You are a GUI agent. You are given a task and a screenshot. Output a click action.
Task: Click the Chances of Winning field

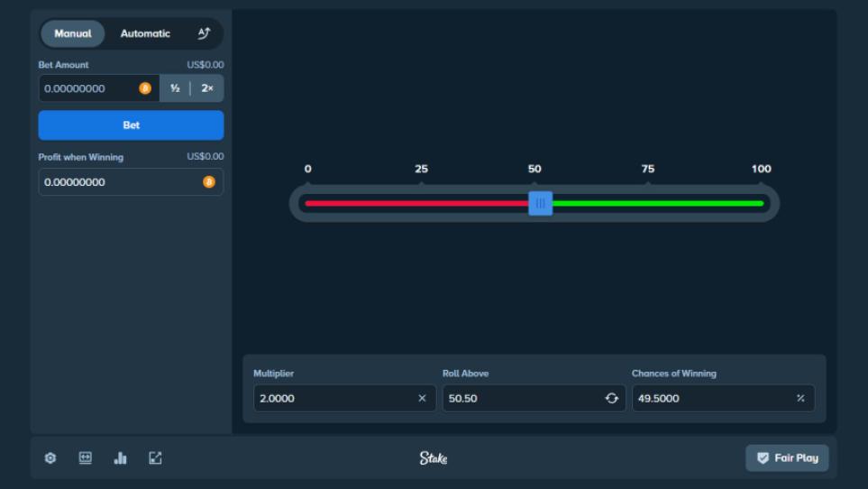tap(724, 398)
